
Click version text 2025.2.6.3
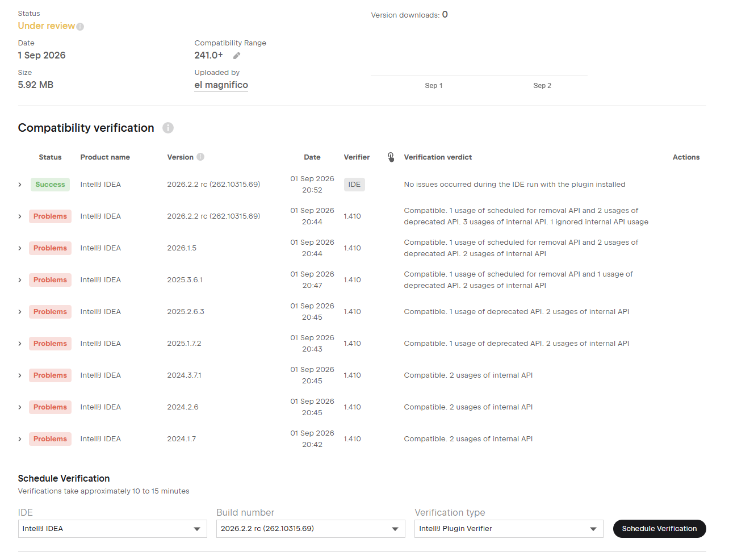coord(186,312)
